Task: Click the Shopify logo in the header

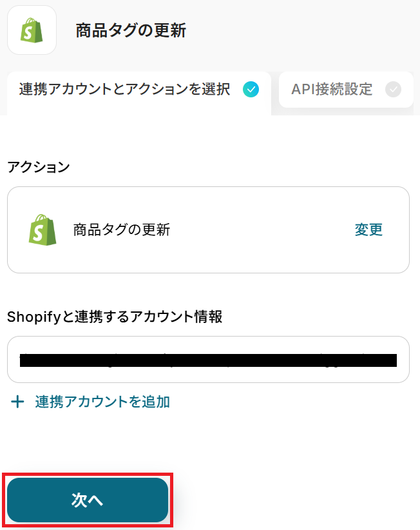Action: pyautogui.click(x=32, y=30)
